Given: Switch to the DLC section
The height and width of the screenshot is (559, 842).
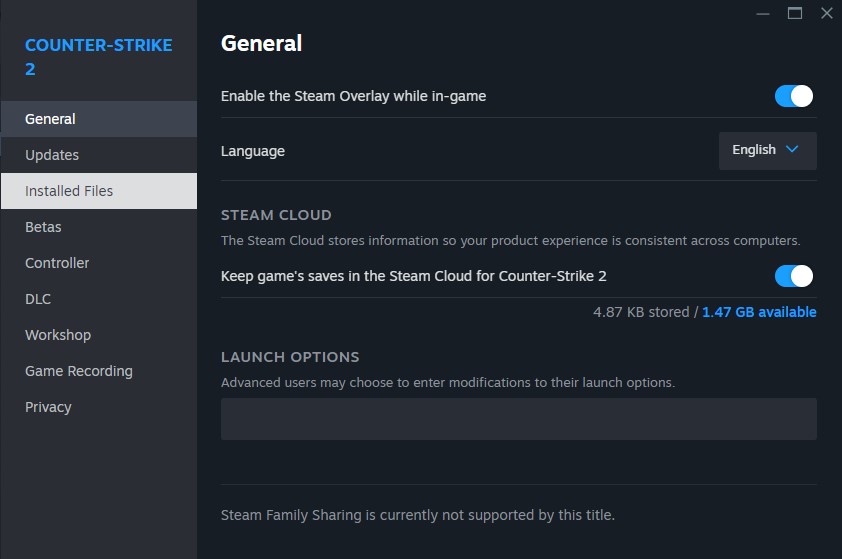Looking at the screenshot, I should pos(99,299).
